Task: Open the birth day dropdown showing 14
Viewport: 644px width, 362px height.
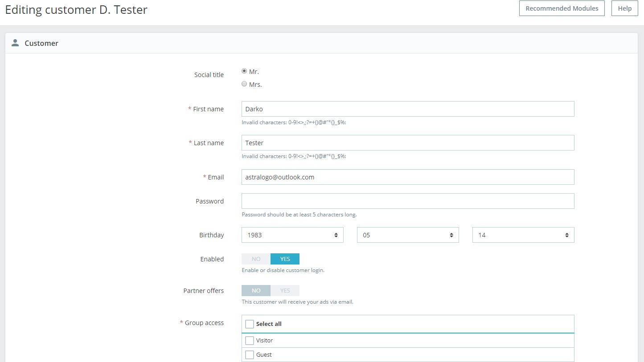Action: point(517,235)
